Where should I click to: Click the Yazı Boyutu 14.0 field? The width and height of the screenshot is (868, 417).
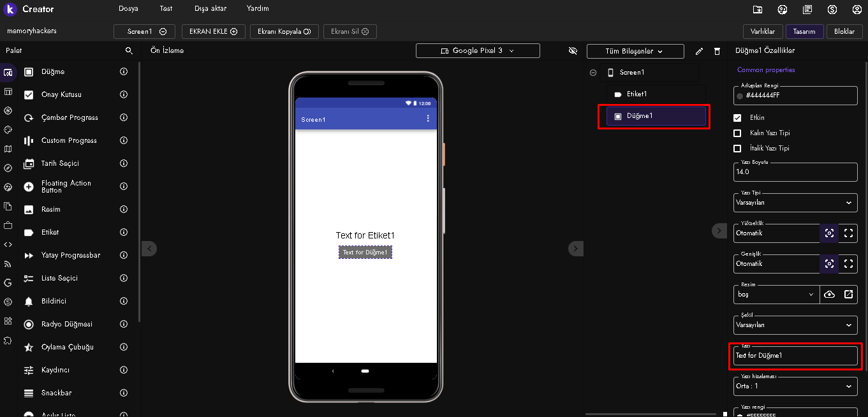[x=795, y=172]
